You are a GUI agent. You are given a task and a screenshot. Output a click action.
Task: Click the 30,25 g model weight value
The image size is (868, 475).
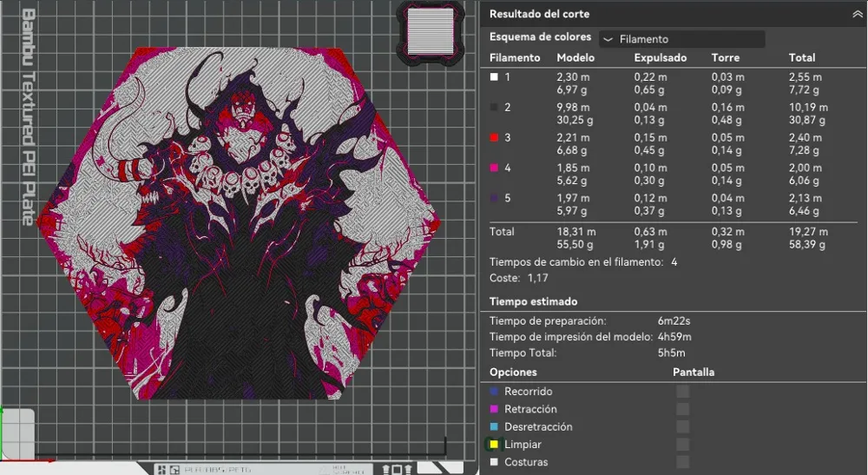tap(575, 120)
